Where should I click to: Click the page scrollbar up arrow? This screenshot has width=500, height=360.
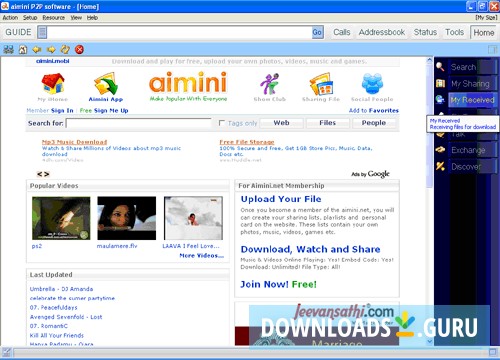(430, 61)
